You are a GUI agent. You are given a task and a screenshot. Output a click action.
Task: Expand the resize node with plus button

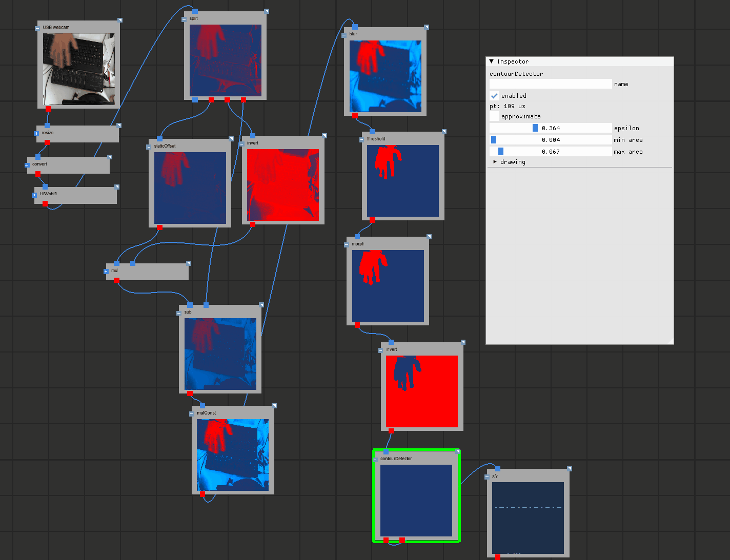36,134
